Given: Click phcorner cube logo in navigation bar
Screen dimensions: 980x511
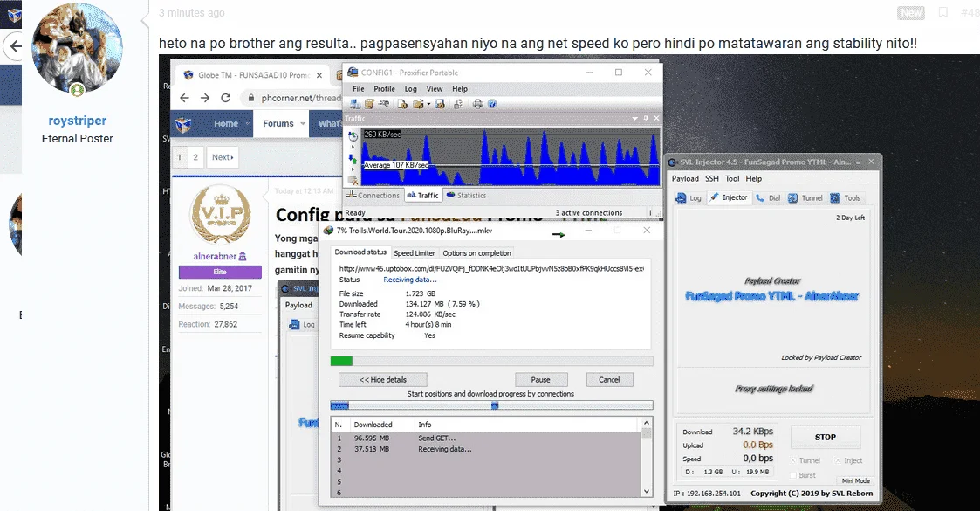Looking at the screenshot, I should (183, 124).
